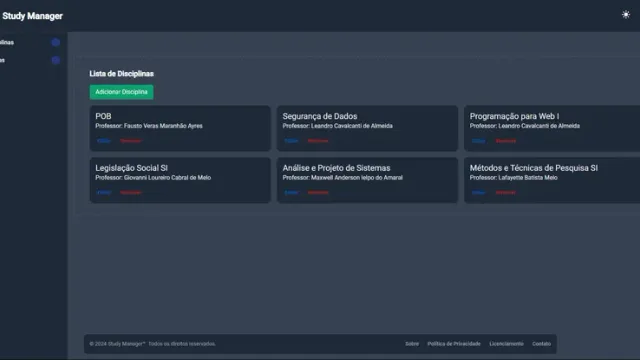Click the blue edit link under Análise e Projeto de Sistemas

pyautogui.click(x=291, y=192)
